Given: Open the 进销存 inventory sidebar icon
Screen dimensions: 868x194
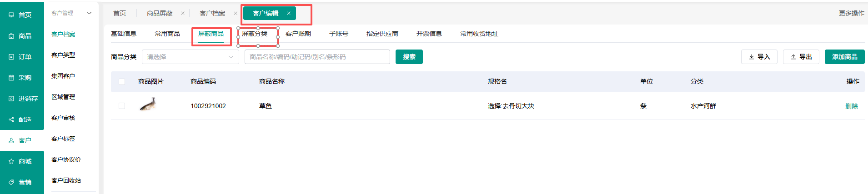Looking at the screenshot, I should pyautogui.click(x=11, y=99).
